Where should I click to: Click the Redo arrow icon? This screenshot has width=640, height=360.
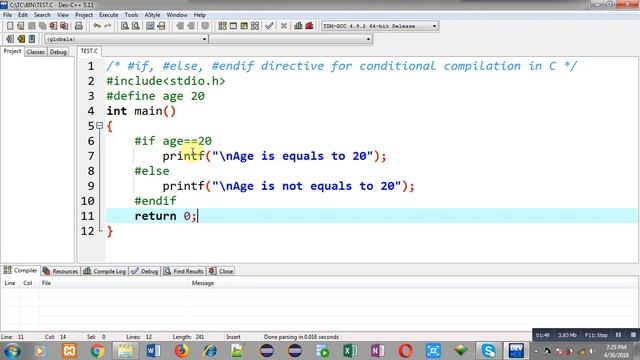[108, 26]
